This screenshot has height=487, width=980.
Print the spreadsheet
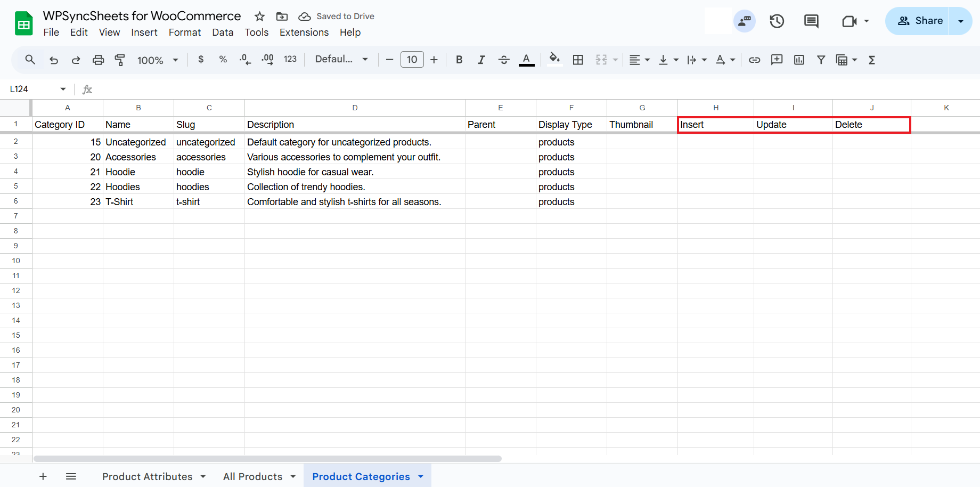[98, 60]
